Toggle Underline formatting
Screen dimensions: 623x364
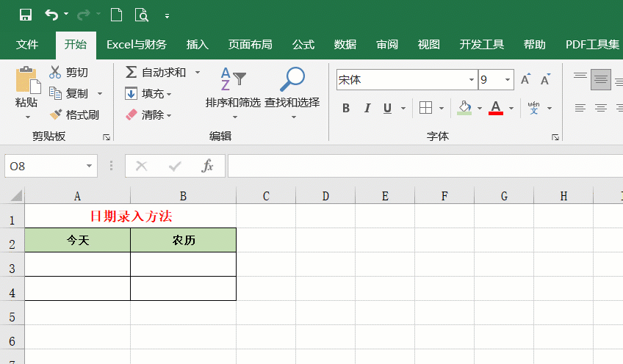coord(386,109)
